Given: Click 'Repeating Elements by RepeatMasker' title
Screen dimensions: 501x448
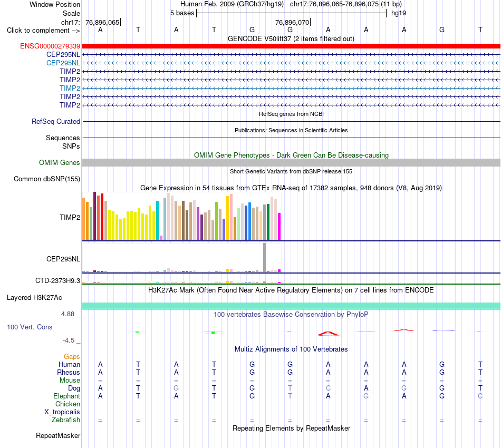Looking at the screenshot, I should [x=291, y=428].
